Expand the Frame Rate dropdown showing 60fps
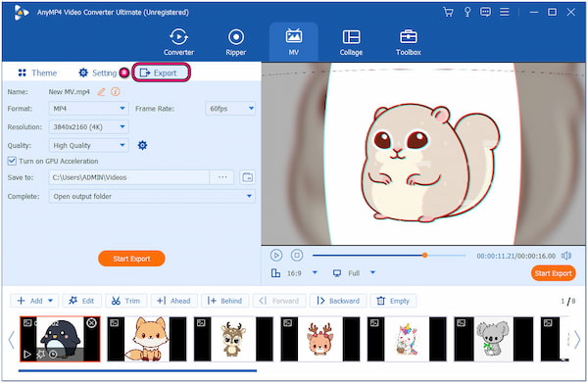Viewport: 588px width, 383px height. pos(230,109)
